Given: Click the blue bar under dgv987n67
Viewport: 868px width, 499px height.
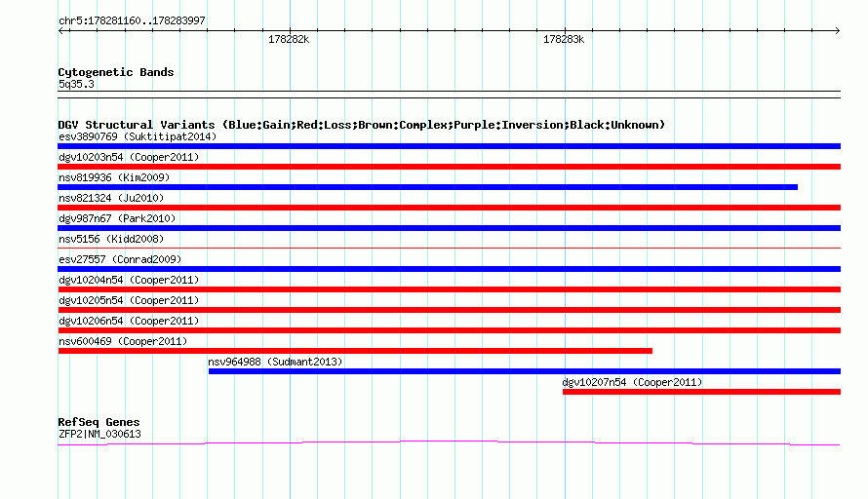Looking at the screenshot, I should point(449,228).
